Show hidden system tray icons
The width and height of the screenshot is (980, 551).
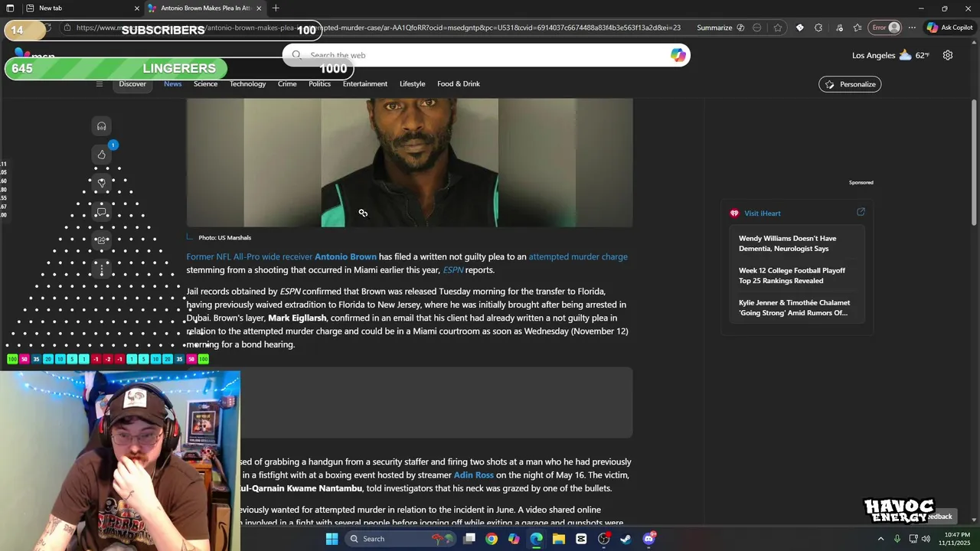click(880, 539)
